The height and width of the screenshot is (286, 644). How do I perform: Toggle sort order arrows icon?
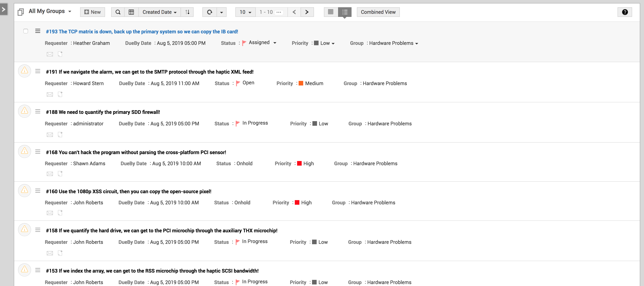(187, 12)
